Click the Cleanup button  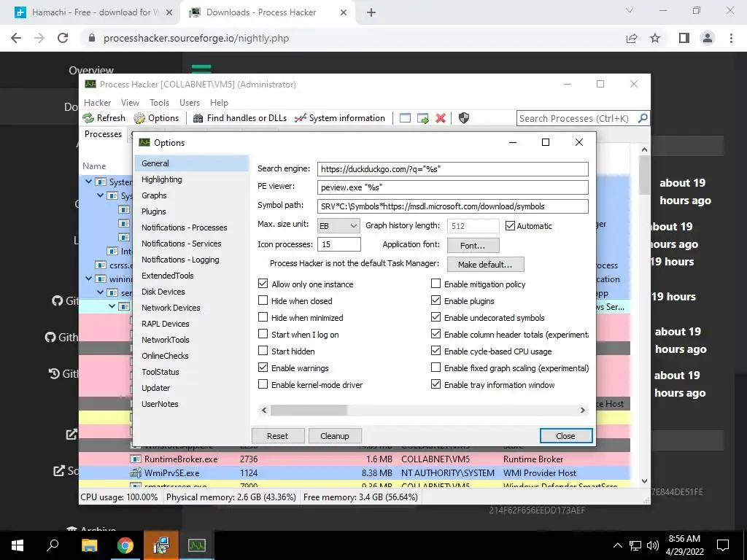335,436
